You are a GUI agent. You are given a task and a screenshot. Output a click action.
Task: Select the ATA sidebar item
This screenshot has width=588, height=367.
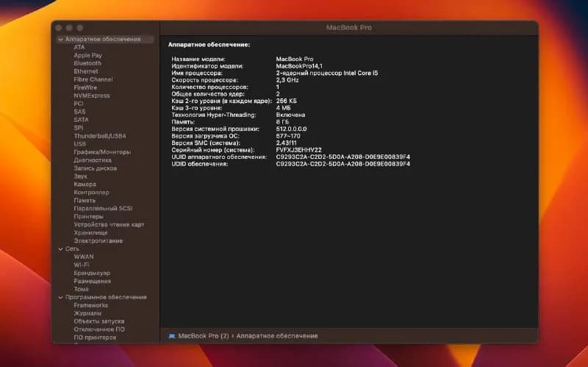(79, 47)
